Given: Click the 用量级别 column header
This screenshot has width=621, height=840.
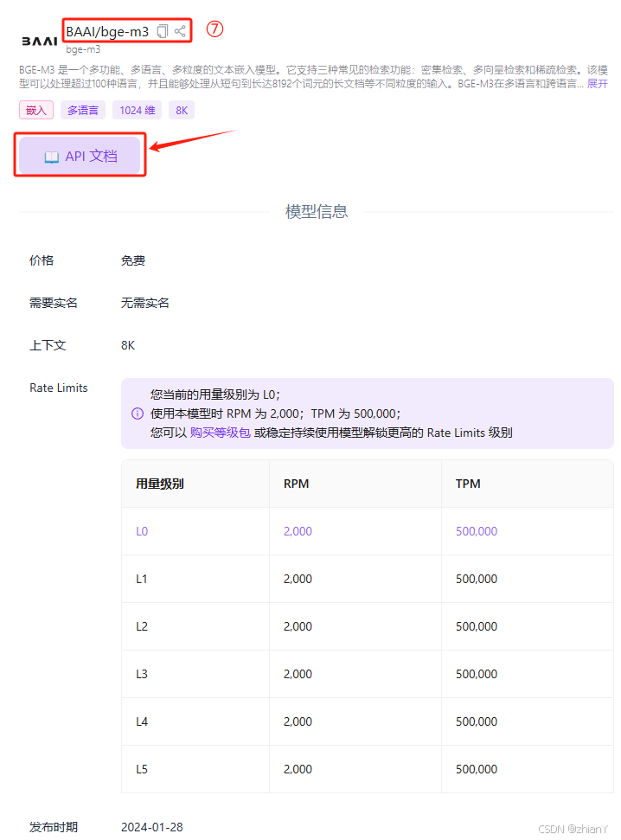Looking at the screenshot, I should [160, 484].
